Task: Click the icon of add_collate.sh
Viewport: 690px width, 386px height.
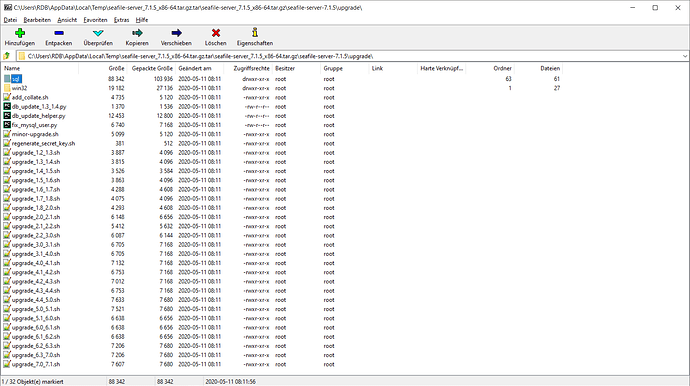Action: pos(7,97)
